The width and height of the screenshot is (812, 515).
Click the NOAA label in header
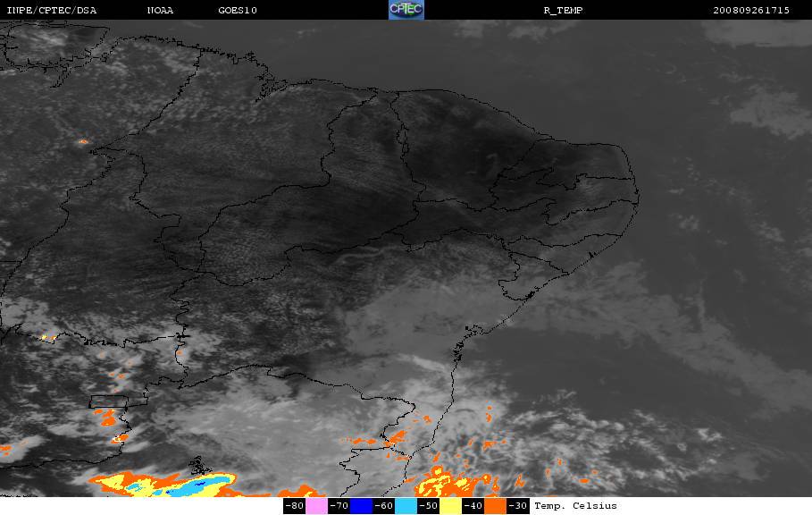[160, 10]
